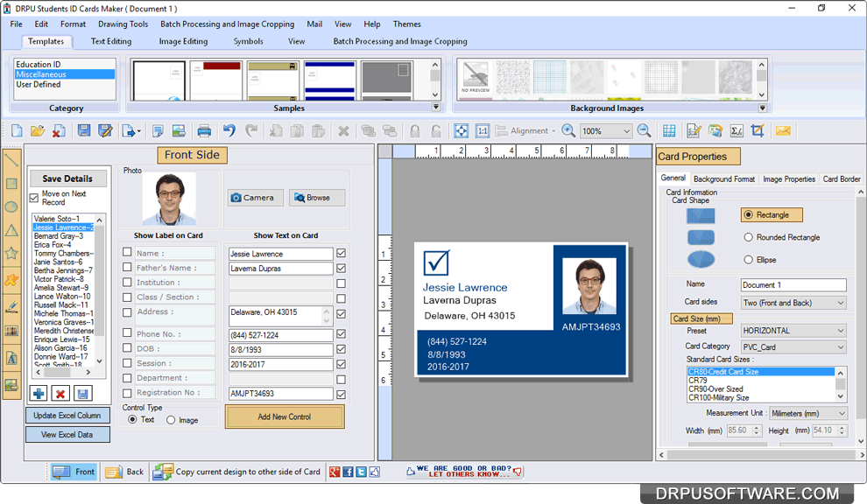This screenshot has width=867, height=504.
Task: Select Ellipse card shape radio button
Action: click(748, 260)
